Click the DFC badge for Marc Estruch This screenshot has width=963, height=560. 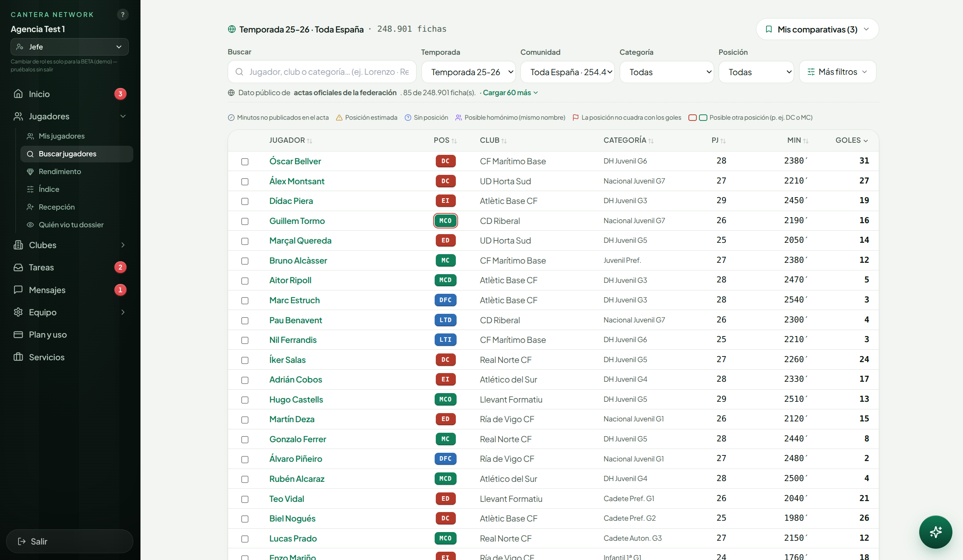445,300
